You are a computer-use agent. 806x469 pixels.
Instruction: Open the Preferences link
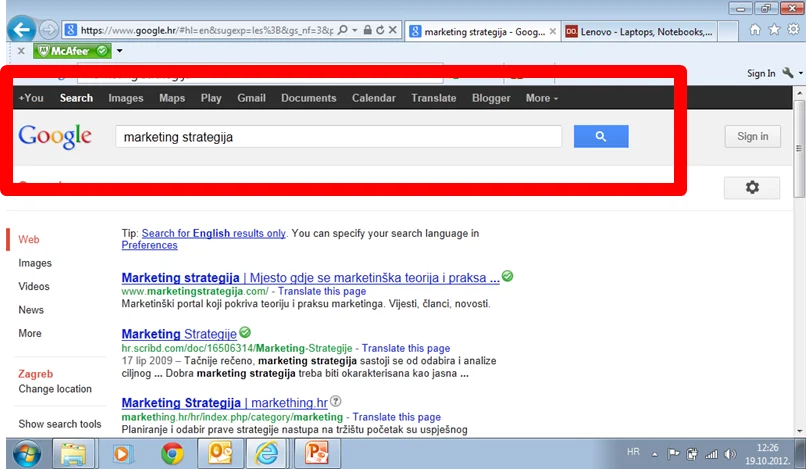[x=150, y=245]
